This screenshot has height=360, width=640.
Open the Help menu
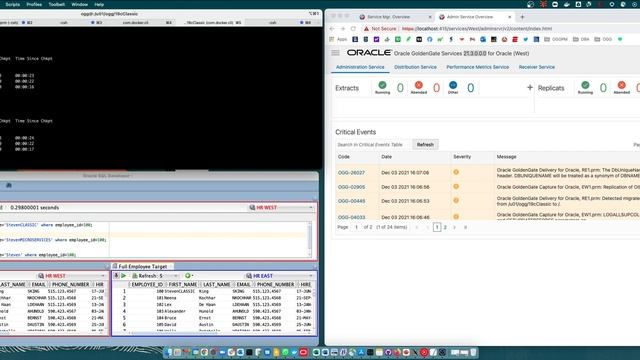pyautogui.click(x=99, y=4)
